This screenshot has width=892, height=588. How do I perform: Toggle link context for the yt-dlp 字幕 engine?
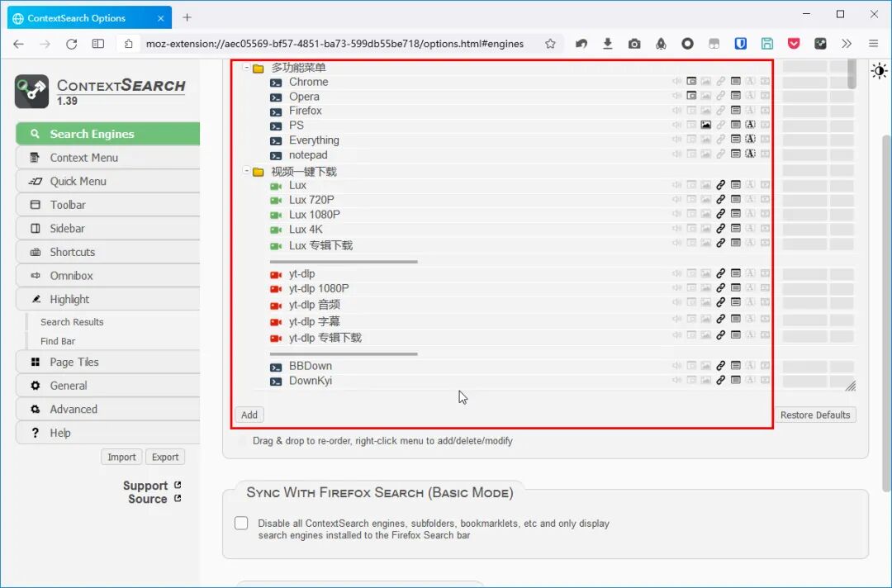[721, 319]
